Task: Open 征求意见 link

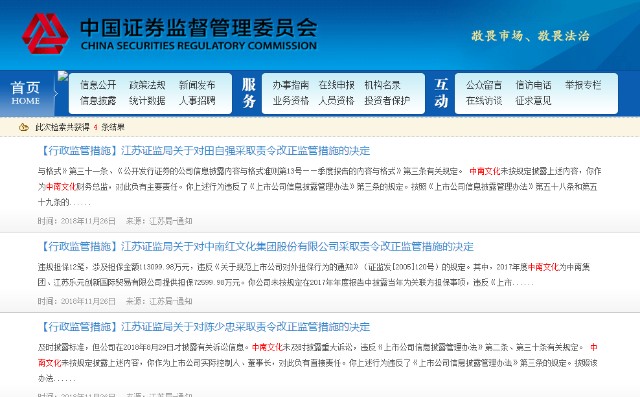Action: 533,100
